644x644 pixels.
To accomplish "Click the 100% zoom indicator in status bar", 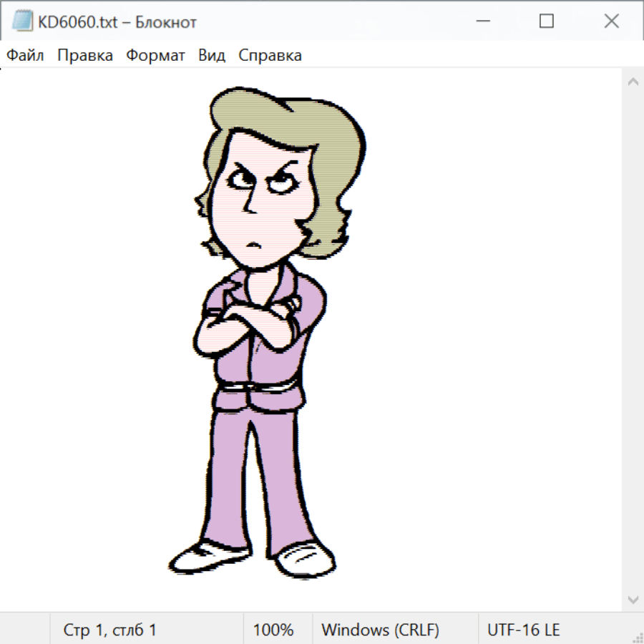I will tap(273, 630).
